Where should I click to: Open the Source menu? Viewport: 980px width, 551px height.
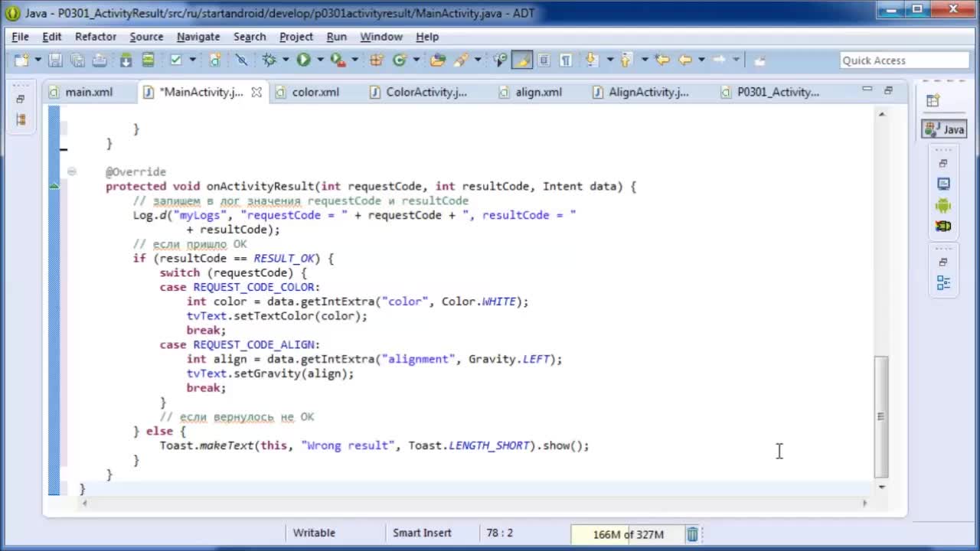[146, 37]
